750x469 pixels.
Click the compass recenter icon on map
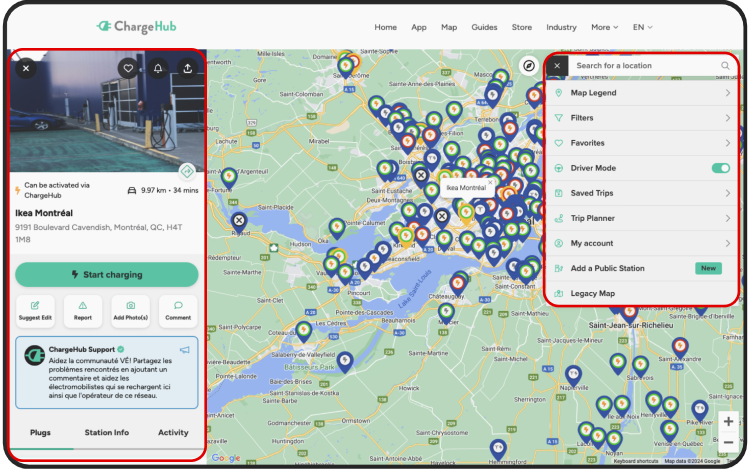click(x=529, y=65)
